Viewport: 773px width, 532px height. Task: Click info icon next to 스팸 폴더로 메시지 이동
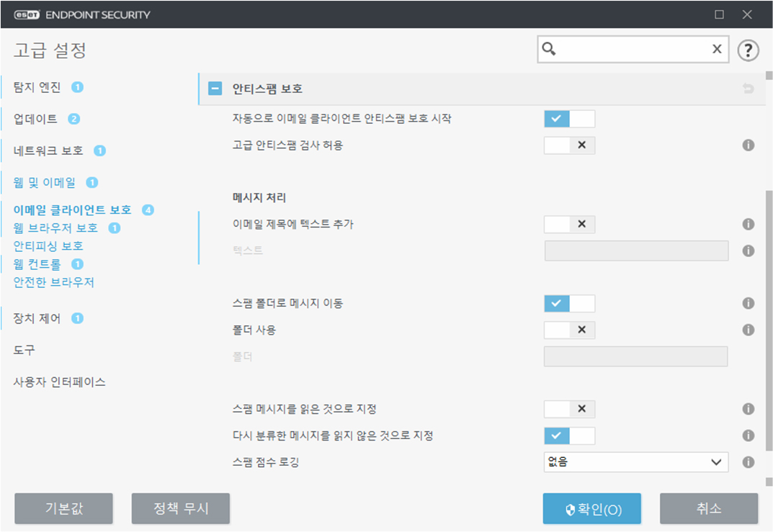(748, 304)
